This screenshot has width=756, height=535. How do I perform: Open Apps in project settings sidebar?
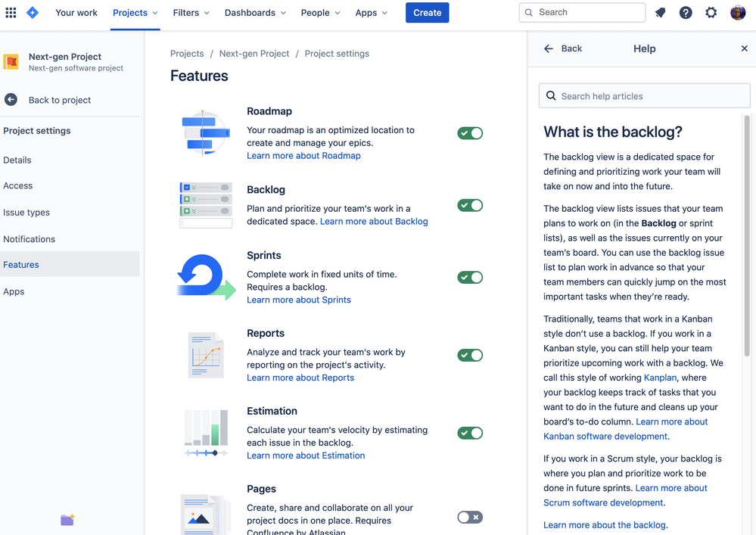point(14,291)
